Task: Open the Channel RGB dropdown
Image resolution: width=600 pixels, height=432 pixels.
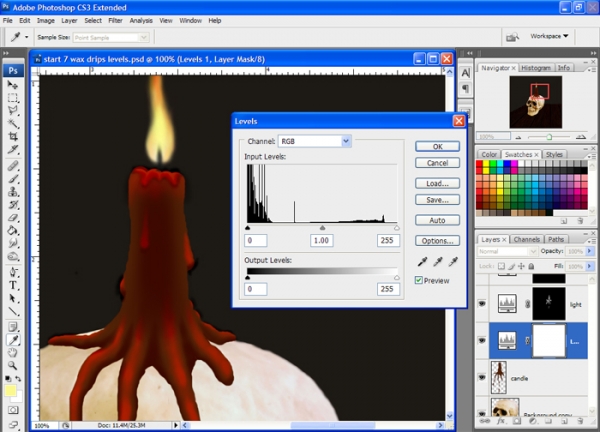Action: tap(346, 141)
